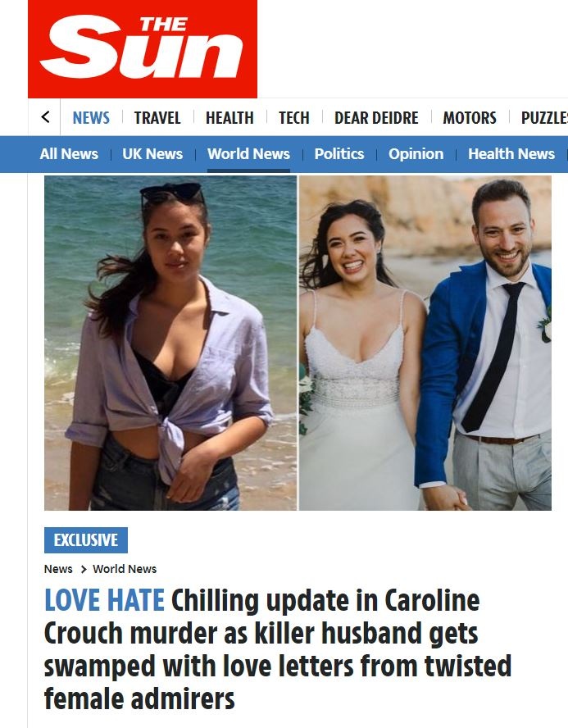Screen dimensions: 568x728
Task: Open the PUZZLES section
Action: [x=544, y=118]
